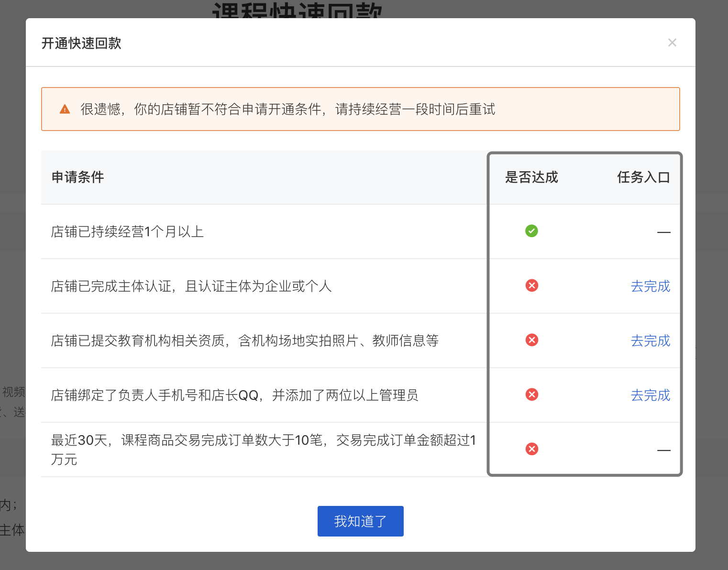Click the red cross beside 手机号和店长QQ condition
Screen dimensions: 728x570
pyautogui.click(x=531, y=395)
